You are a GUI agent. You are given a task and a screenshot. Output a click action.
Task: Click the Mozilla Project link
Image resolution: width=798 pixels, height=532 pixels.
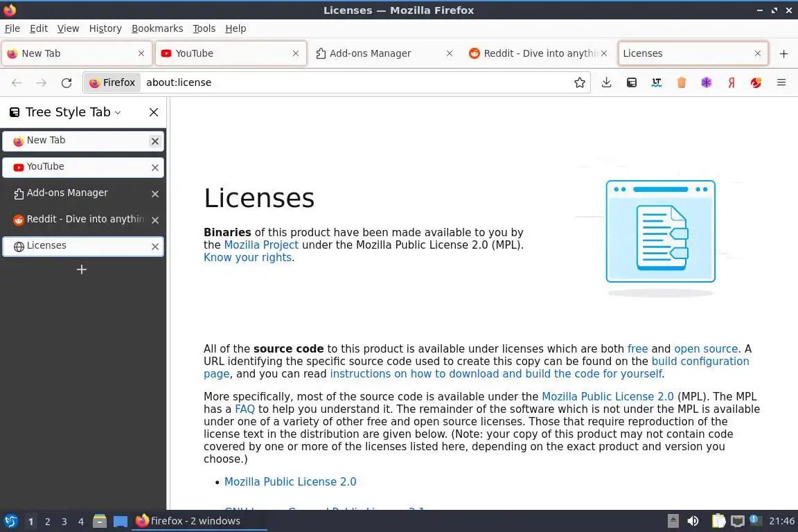261,245
